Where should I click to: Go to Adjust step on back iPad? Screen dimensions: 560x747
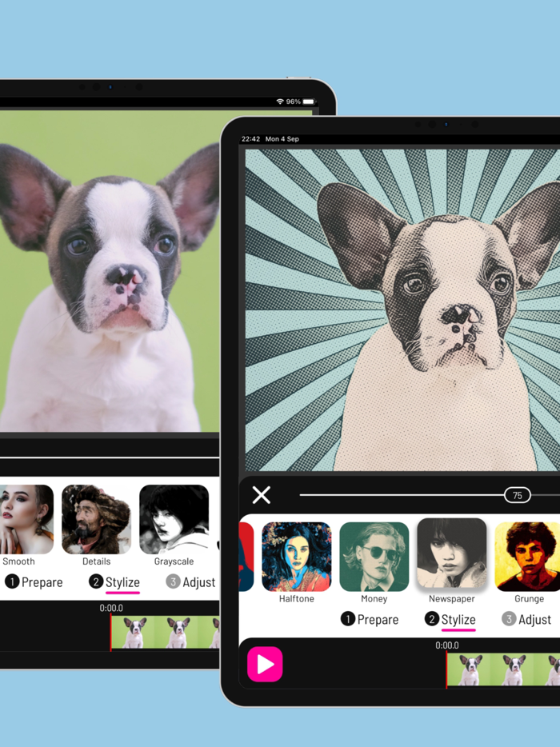tap(190, 582)
